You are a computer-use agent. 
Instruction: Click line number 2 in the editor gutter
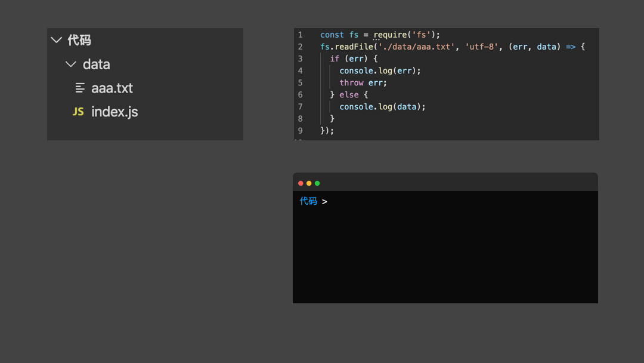(x=300, y=47)
